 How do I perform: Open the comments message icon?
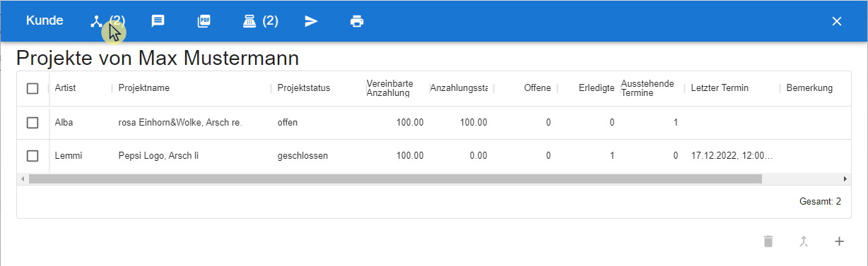[x=158, y=21]
